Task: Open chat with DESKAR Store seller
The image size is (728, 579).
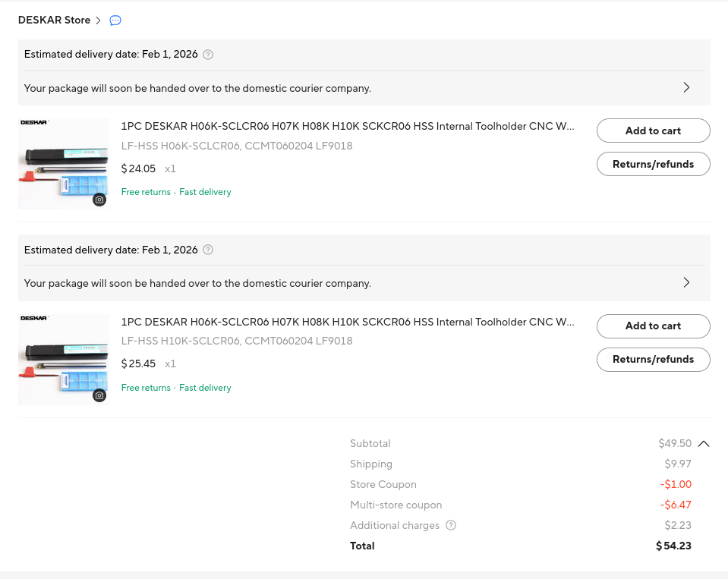Action: point(115,20)
